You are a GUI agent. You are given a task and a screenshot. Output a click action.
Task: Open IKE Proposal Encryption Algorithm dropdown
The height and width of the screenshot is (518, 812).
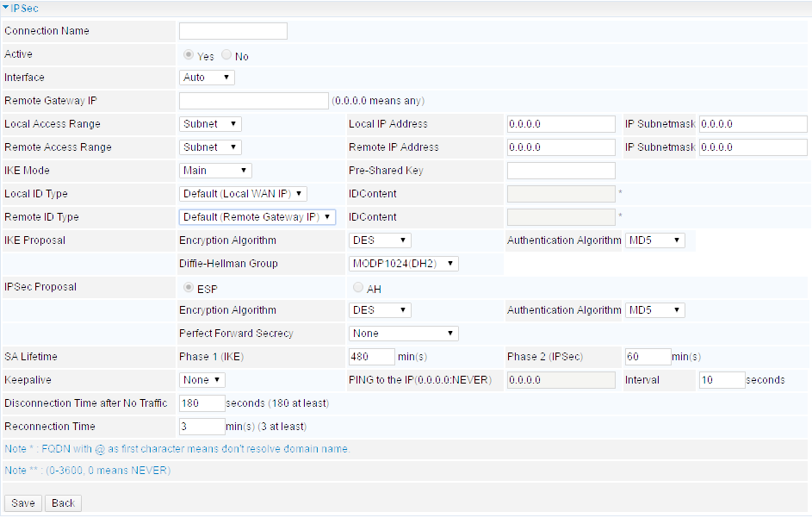(380, 240)
